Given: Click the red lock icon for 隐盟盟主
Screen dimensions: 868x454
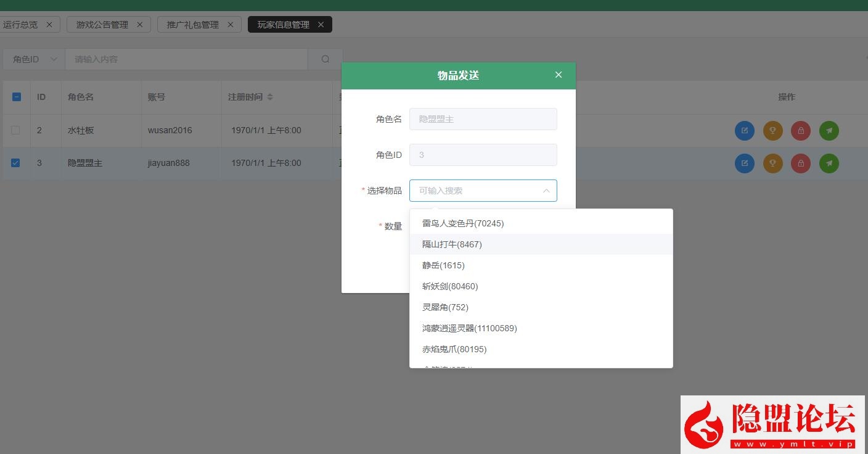Looking at the screenshot, I should point(801,163).
